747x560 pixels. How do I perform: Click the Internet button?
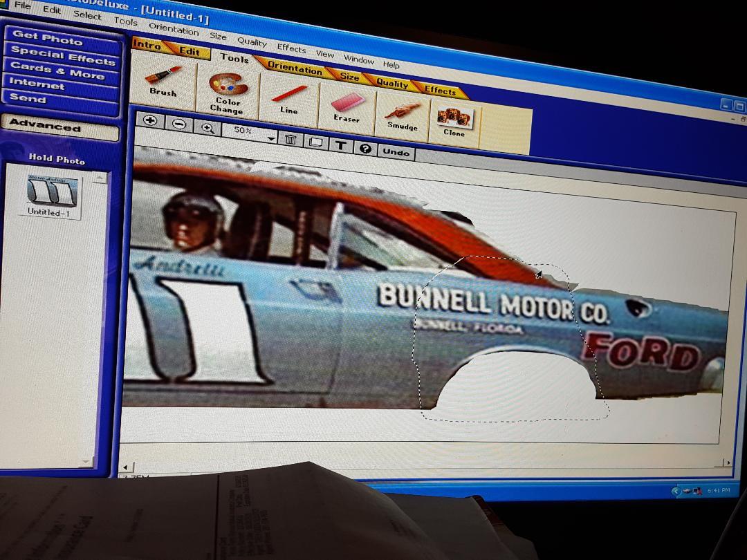[60, 86]
